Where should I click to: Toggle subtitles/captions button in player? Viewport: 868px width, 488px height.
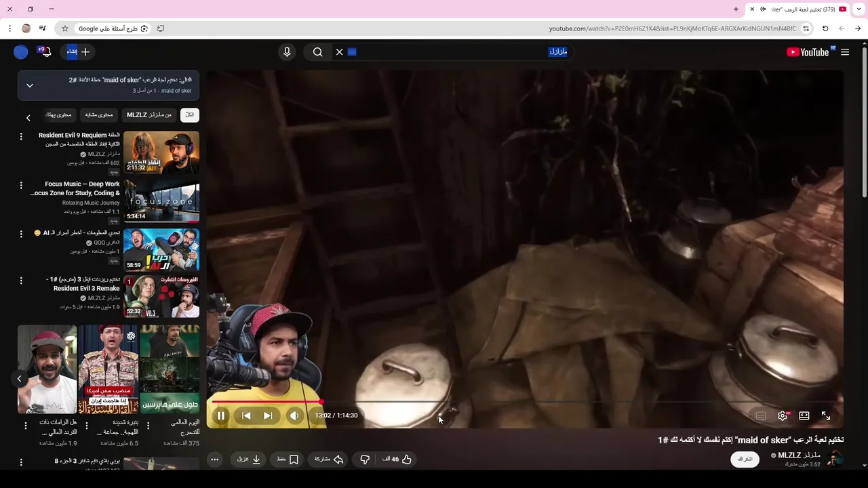(x=761, y=415)
